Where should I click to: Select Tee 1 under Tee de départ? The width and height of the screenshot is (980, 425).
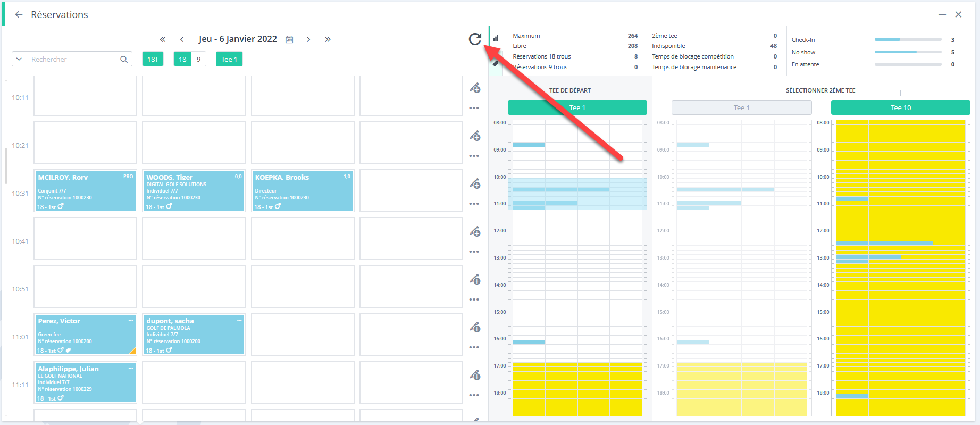[577, 107]
